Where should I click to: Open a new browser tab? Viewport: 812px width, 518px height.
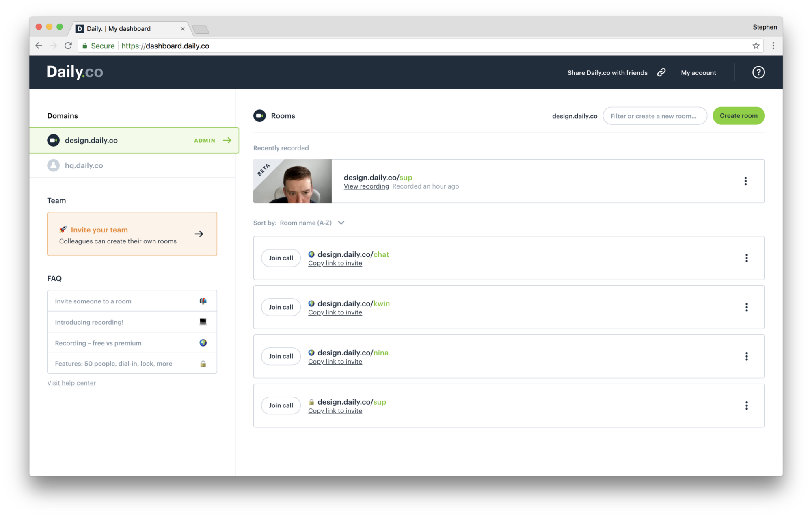201,29
